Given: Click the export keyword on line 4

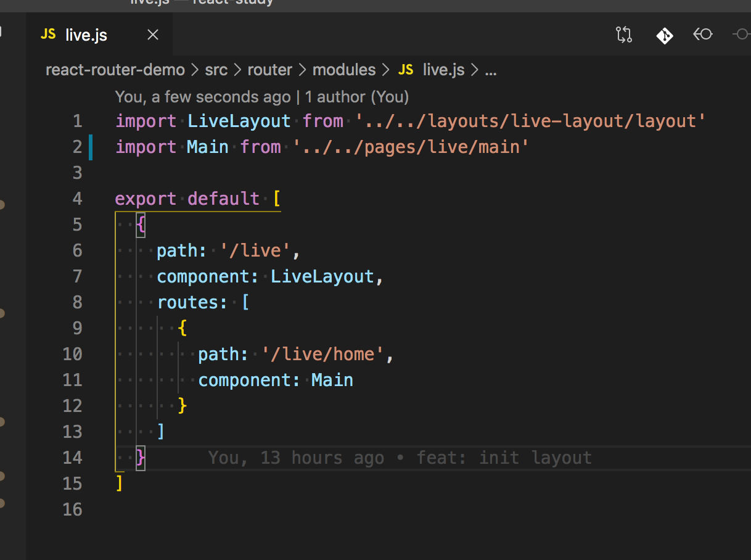Looking at the screenshot, I should 146,199.
